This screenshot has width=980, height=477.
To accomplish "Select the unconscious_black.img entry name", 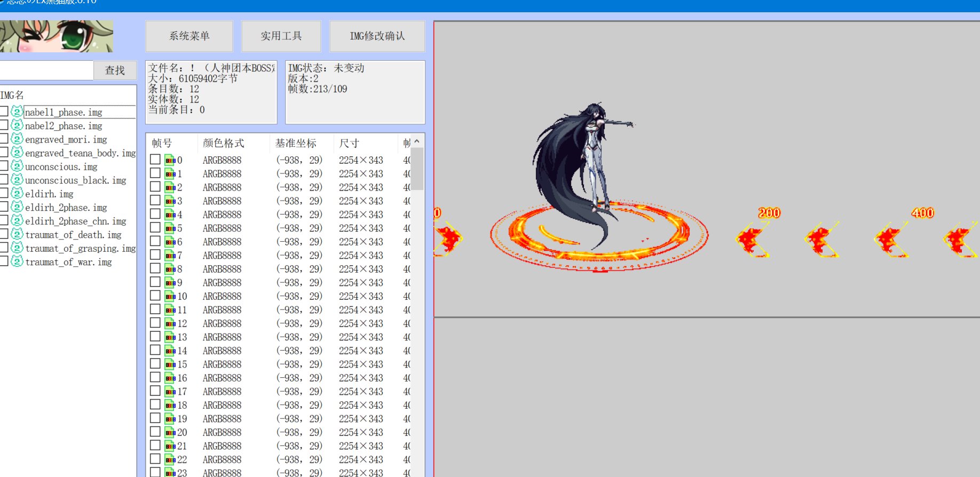I will pos(76,180).
